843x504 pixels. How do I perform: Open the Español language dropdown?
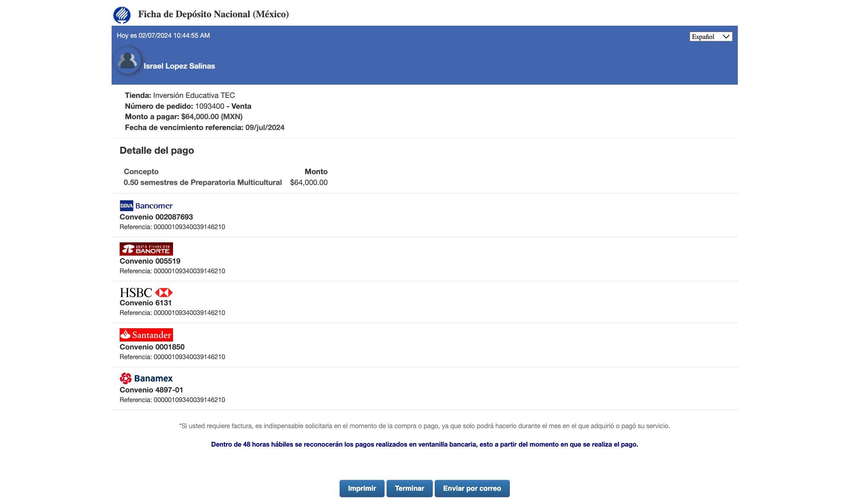point(711,37)
